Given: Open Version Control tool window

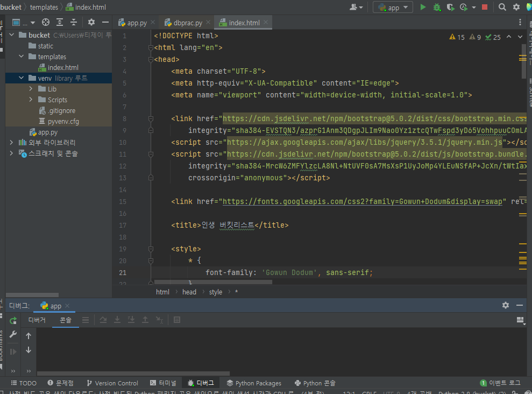Looking at the screenshot, I should [112, 383].
